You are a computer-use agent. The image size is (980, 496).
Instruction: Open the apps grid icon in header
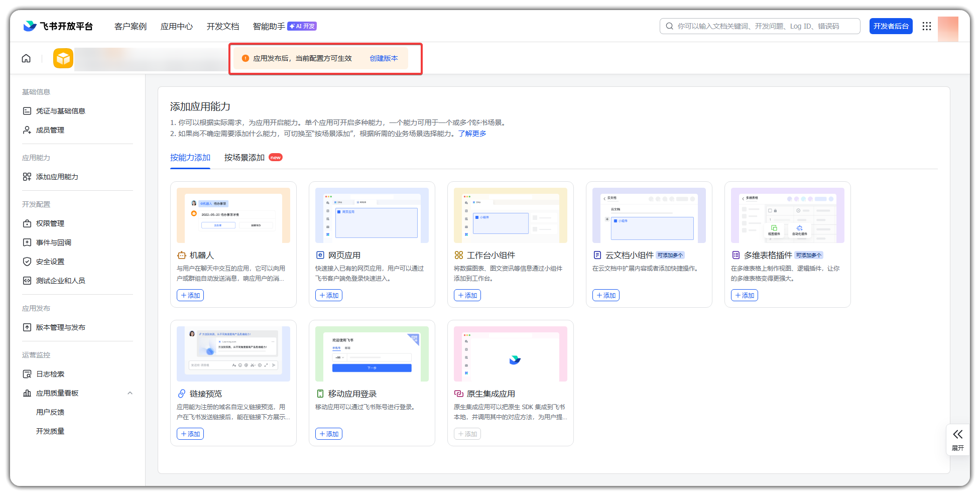click(926, 26)
